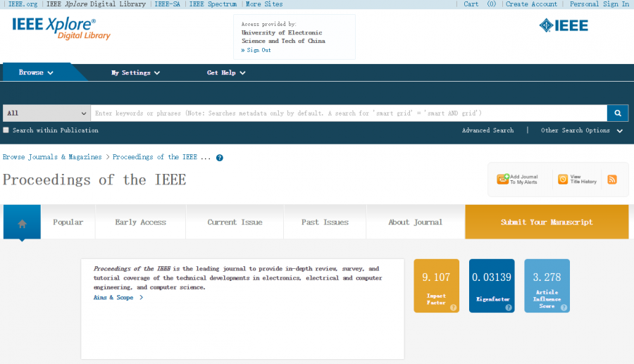634x364 pixels.
Task: Click the Add Journal To My Alerts icon
Action: click(503, 180)
